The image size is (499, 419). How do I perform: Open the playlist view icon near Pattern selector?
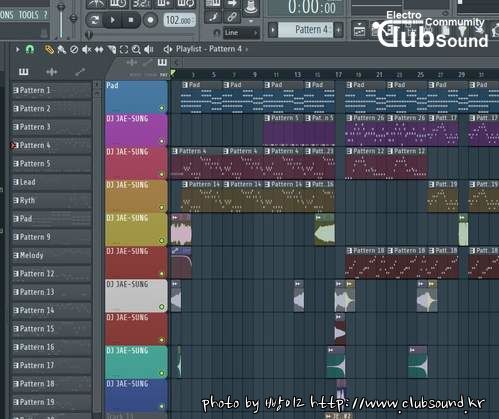359,31
